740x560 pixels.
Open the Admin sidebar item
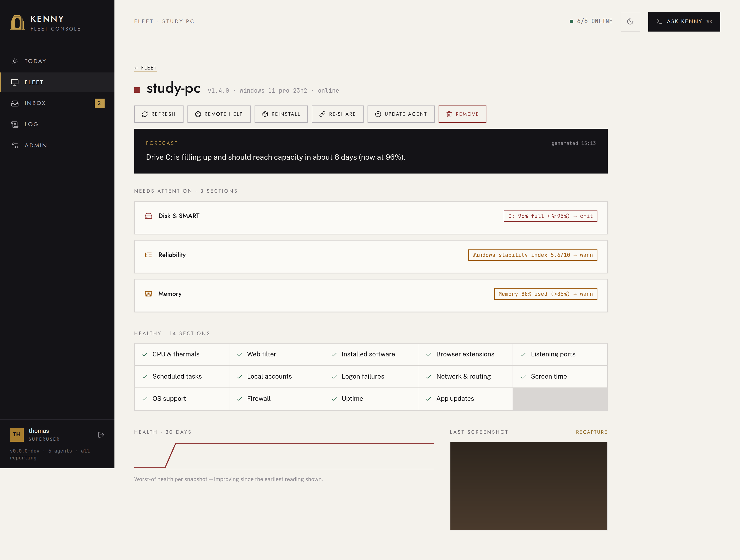pyautogui.click(x=57, y=145)
